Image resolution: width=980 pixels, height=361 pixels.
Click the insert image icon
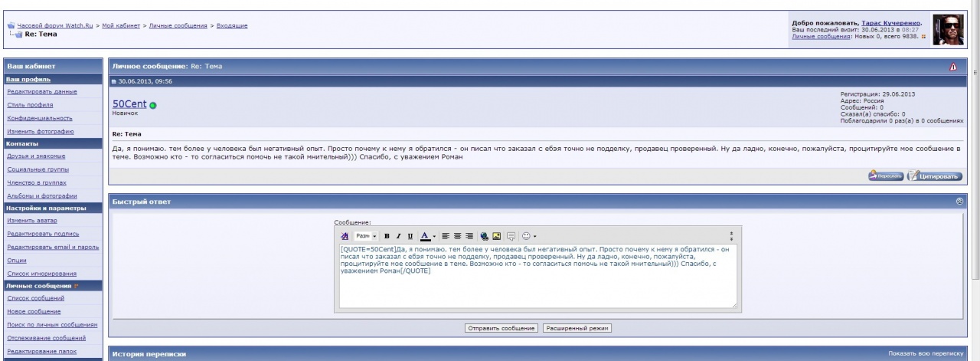click(496, 235)
